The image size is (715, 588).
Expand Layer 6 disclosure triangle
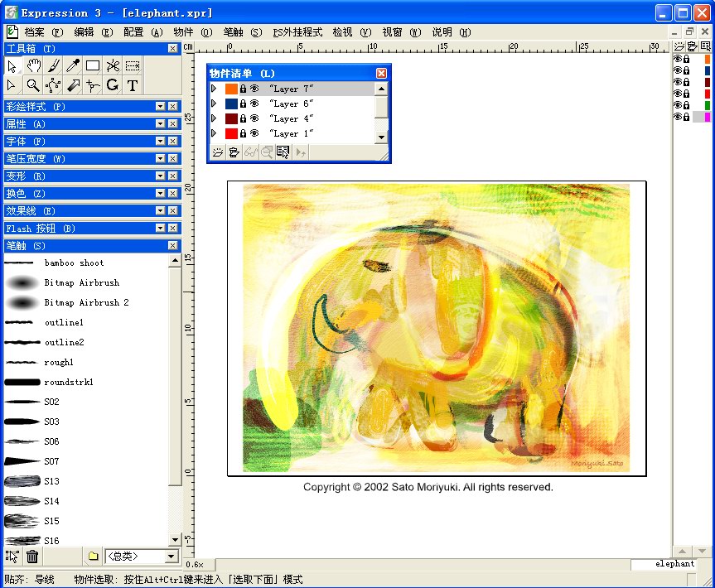tap(214, 104)
